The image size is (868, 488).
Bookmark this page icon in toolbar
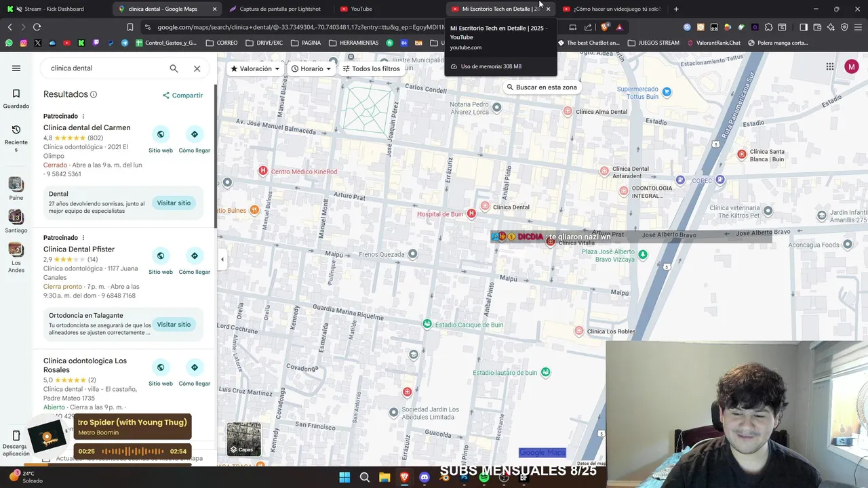130,27
